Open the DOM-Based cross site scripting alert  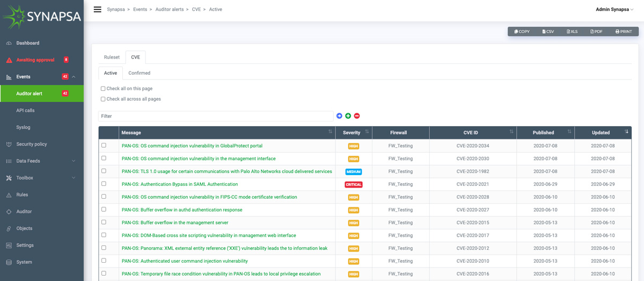[x=209, y=235]
